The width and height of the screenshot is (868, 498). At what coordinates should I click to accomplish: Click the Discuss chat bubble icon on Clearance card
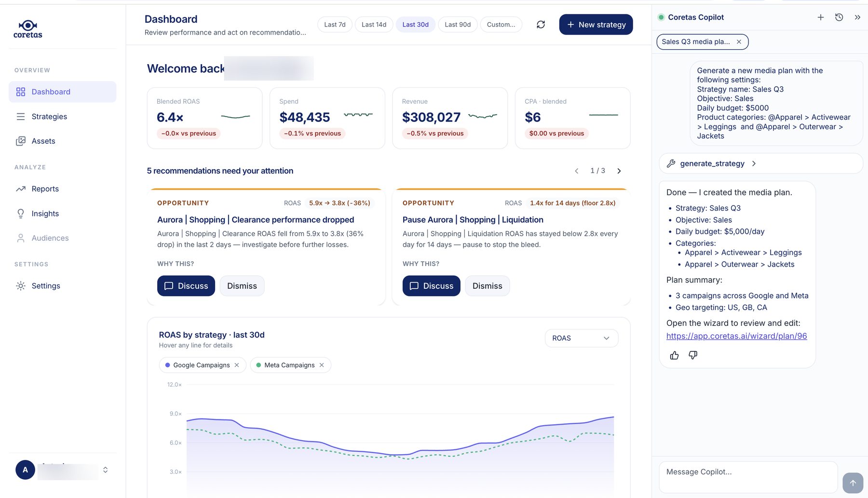click(x=169, y=286)
